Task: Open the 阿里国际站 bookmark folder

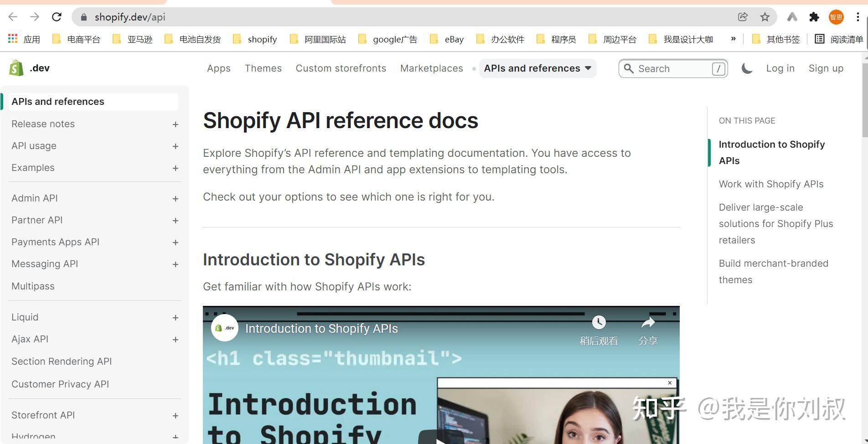Action: coord(318,39)
